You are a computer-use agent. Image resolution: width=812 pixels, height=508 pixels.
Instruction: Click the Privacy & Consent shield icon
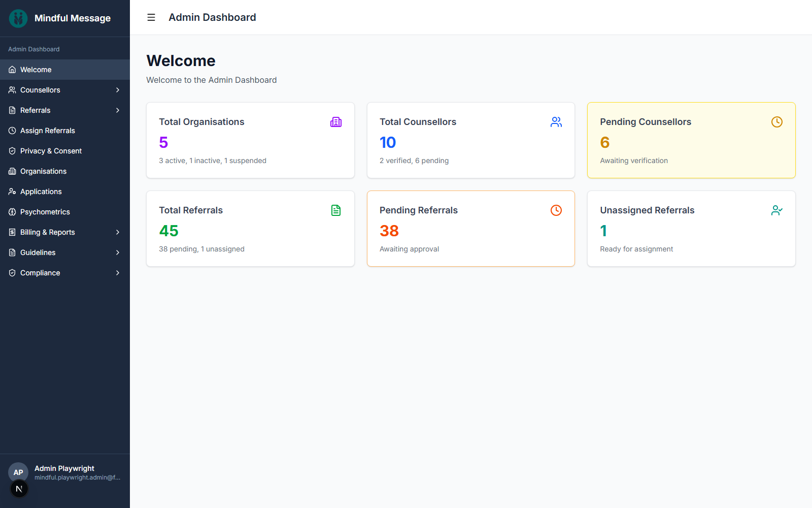tap(12, 151)
